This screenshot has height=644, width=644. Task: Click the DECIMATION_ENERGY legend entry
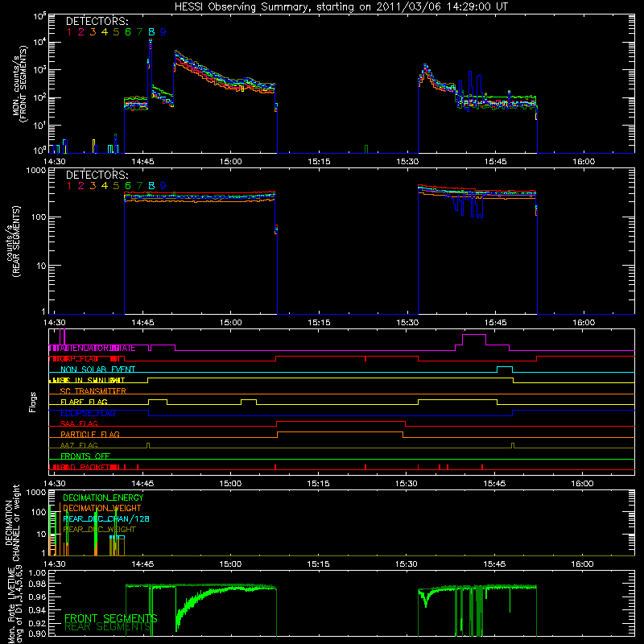103,497
